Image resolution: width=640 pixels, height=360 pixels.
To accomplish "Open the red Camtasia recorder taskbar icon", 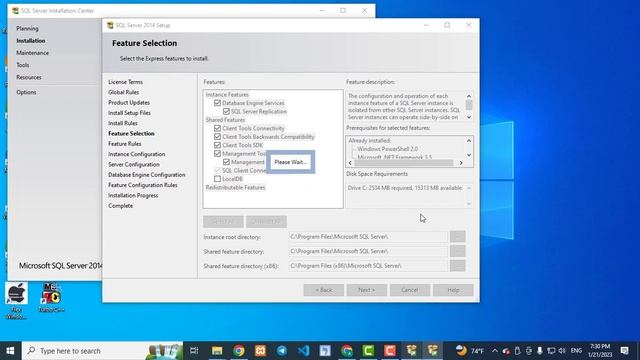I will coord(389,351).
